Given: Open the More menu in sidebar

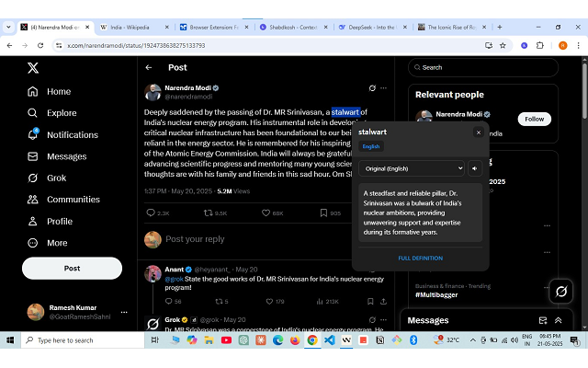Looking at the screenshot, I should click(47, 243).
